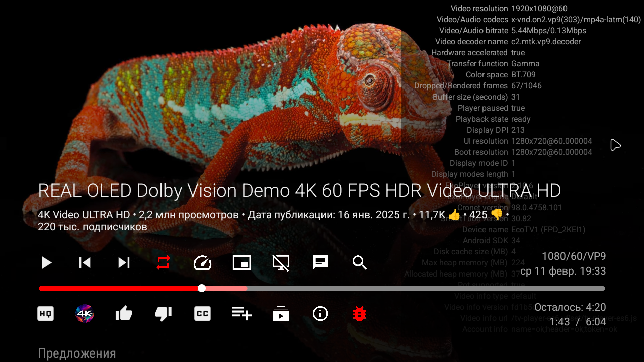Dislike the video with thumbs down

163,314
